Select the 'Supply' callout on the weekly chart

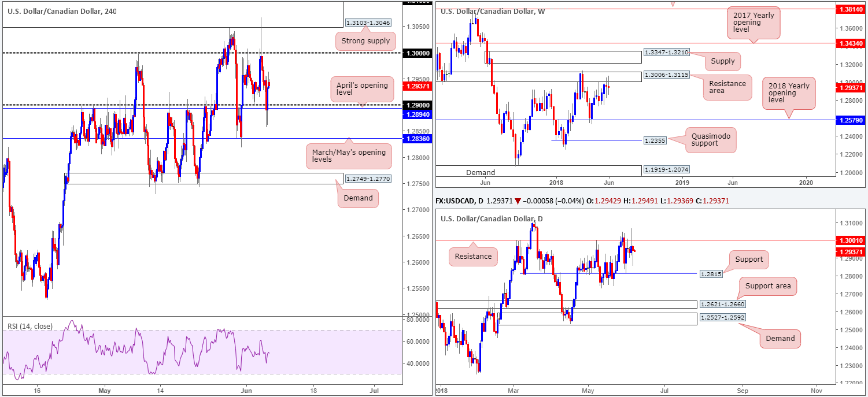(723, 61)
